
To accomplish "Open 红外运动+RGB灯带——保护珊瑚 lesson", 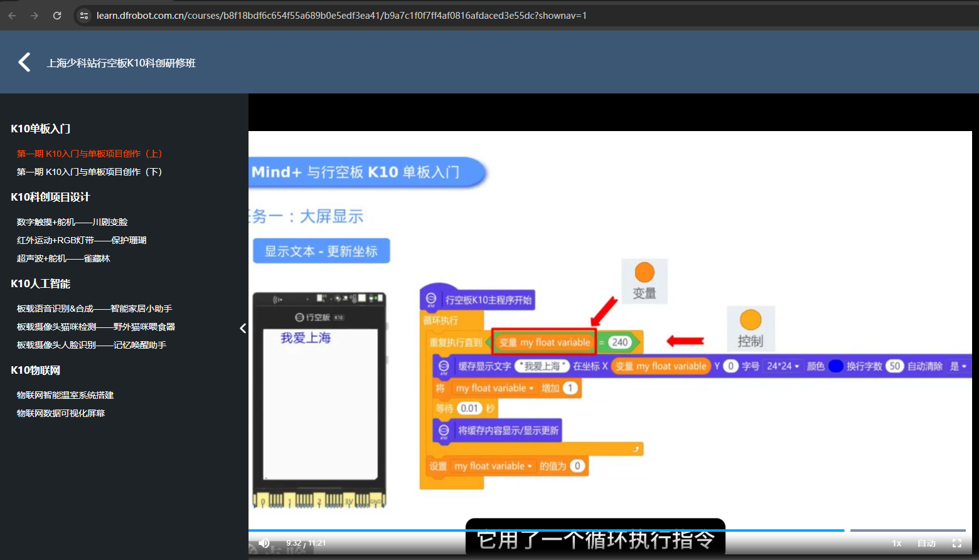I will (x=82, y=240).
